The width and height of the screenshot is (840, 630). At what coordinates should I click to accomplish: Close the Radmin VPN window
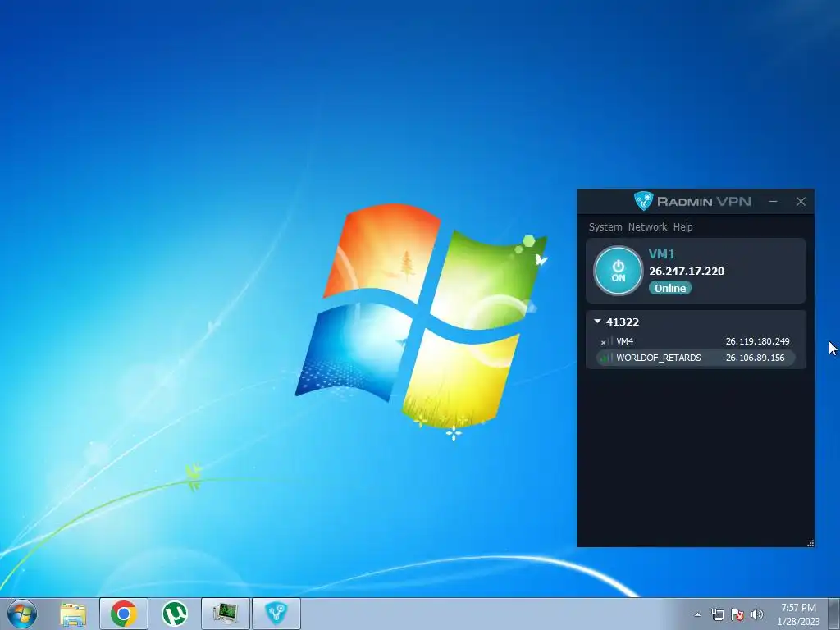(801, 202)
